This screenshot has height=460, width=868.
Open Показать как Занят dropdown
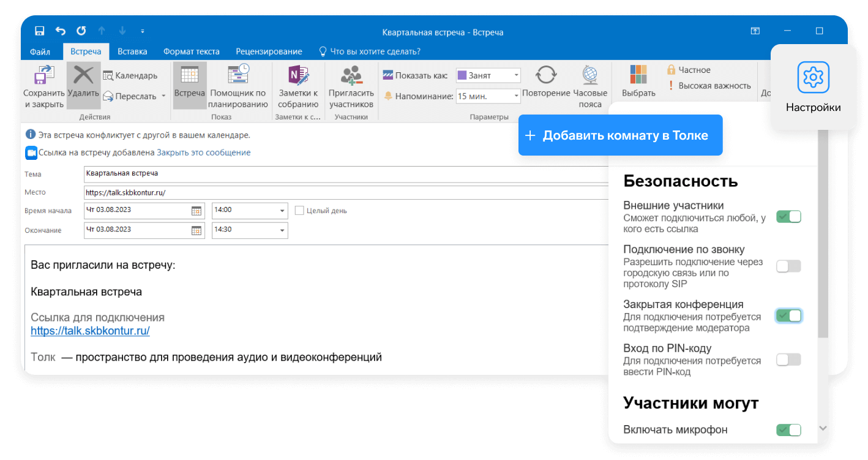coord(516,75)
